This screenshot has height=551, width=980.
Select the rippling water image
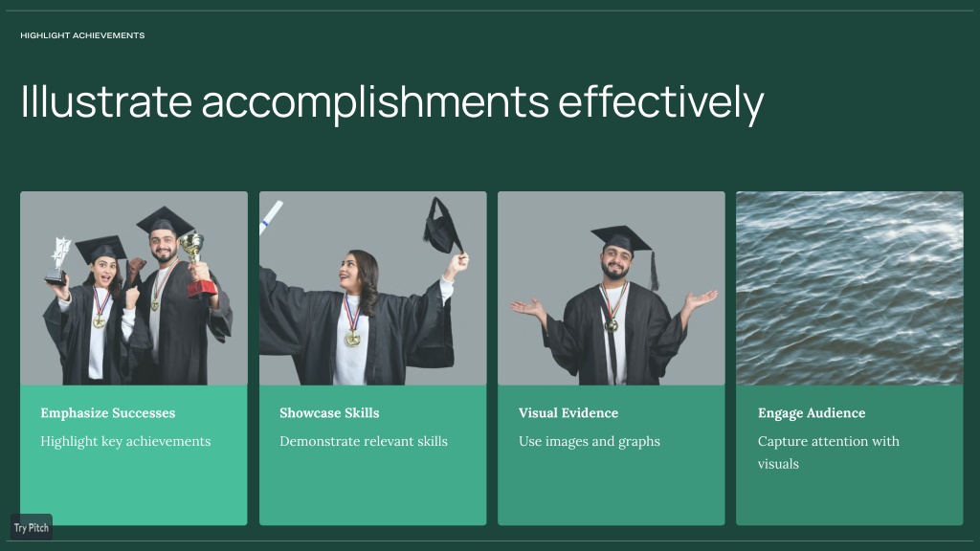850,288
